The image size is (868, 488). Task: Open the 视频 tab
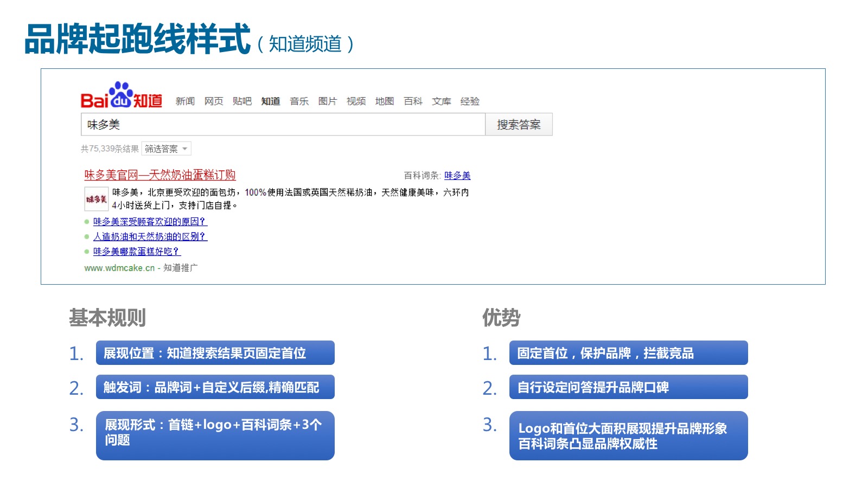[356, 101]
